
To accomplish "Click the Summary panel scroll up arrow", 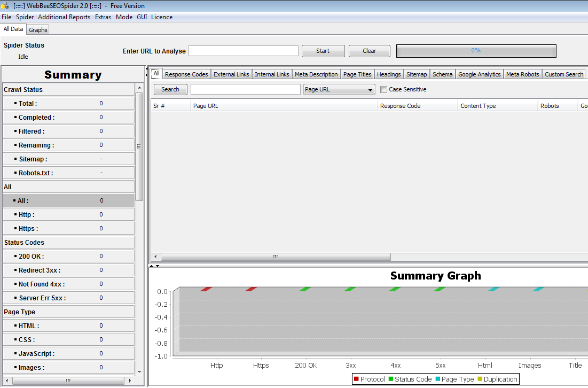I will pyautogui.click(x=139, y=88).
